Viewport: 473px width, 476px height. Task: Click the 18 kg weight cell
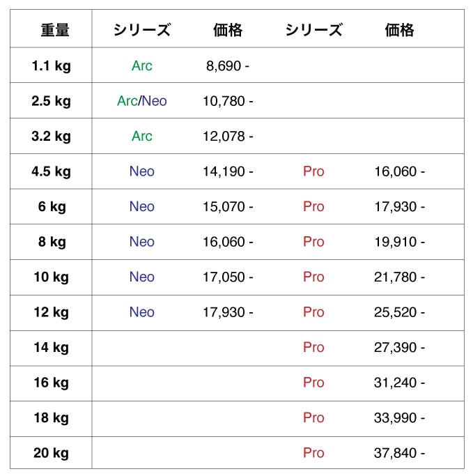[51, 418]
